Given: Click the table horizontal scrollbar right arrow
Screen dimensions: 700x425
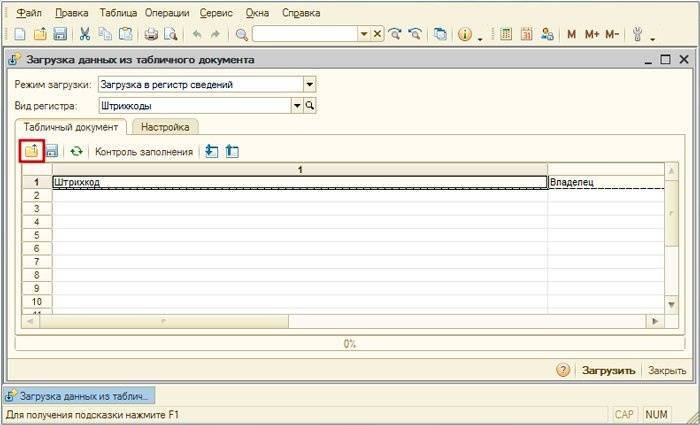Looking at the screenshot, I should (x=655, y=321).
